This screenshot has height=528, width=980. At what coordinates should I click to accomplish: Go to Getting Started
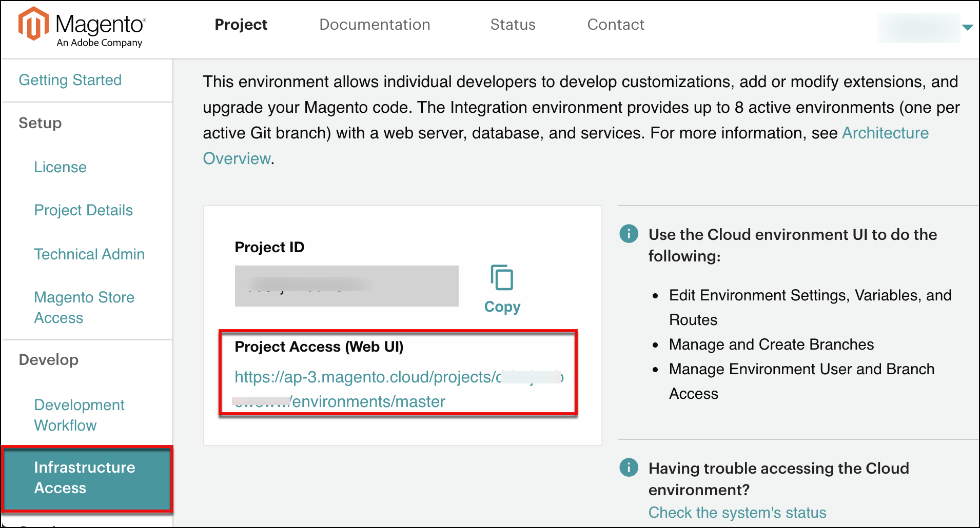pos(70,80)
